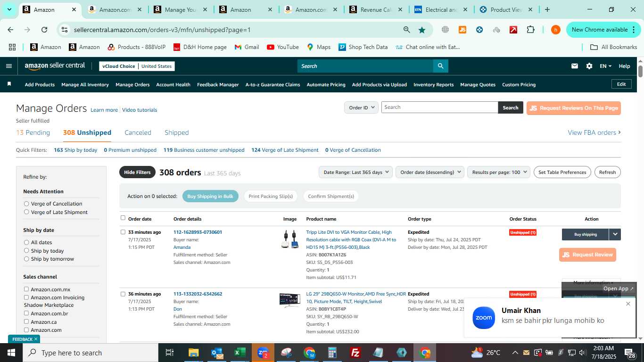The image size is (644, 362).
Task: Open FileZilla from the taskbar
Action: (355, 353)
